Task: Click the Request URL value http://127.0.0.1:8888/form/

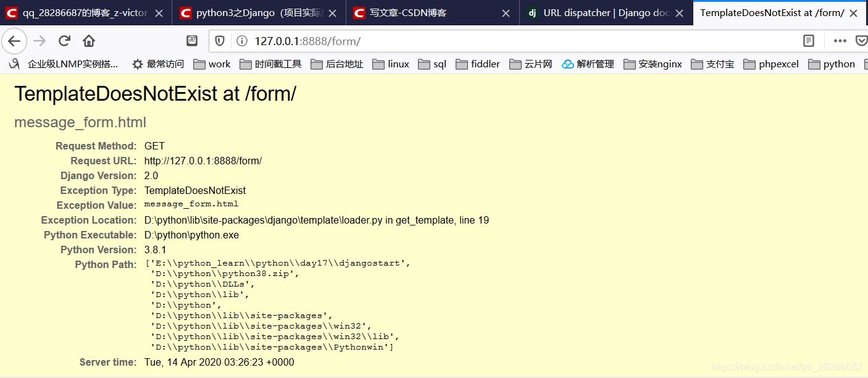Action: coord(203,161)
